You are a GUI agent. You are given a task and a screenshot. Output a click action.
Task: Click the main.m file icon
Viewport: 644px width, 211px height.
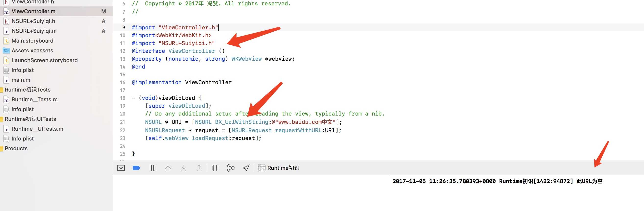pos(6,80)
